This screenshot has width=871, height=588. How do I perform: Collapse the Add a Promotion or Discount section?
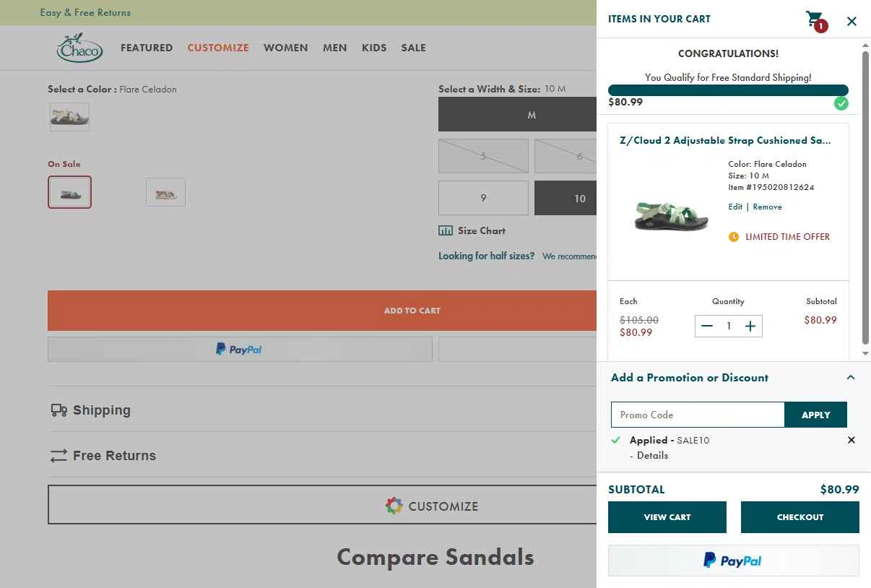(x=851, y=377)
